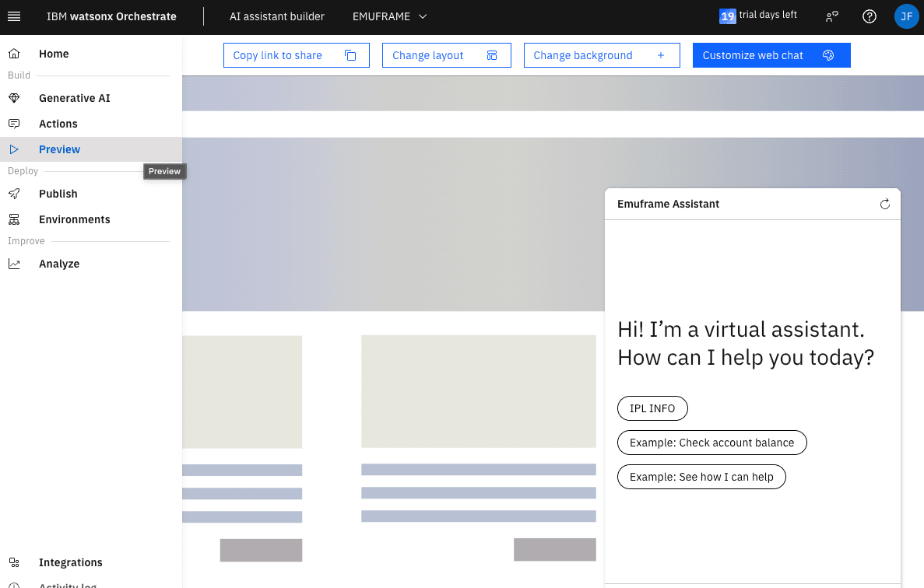This screenshot has width=924, height=588.
Task: Open the Actions menu item
Action: (x=58, y=124)
